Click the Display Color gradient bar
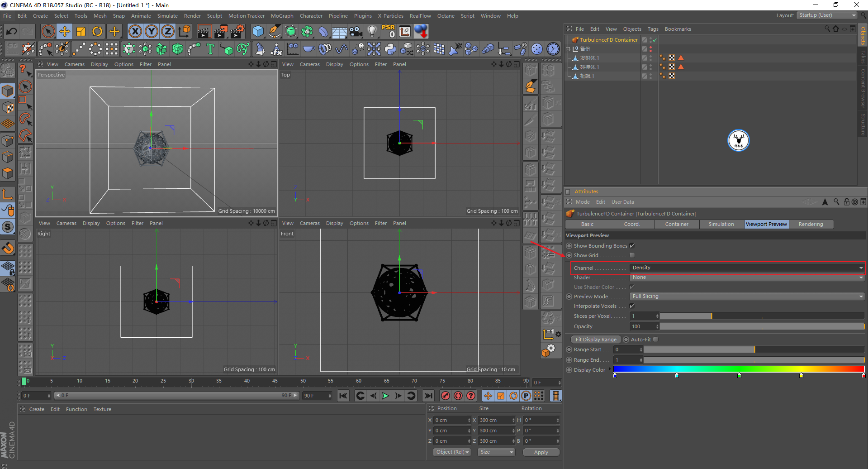868x469 pixels. tap(739, 369)
